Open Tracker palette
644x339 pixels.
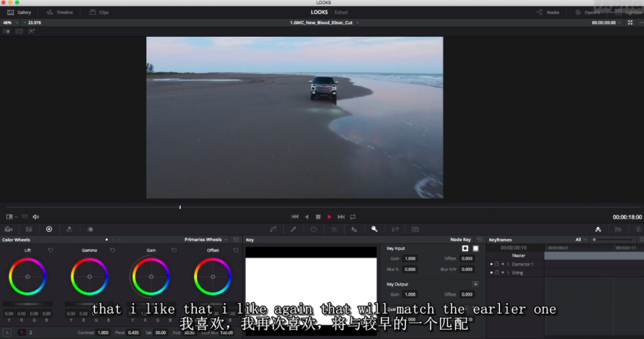coord(334,229)
